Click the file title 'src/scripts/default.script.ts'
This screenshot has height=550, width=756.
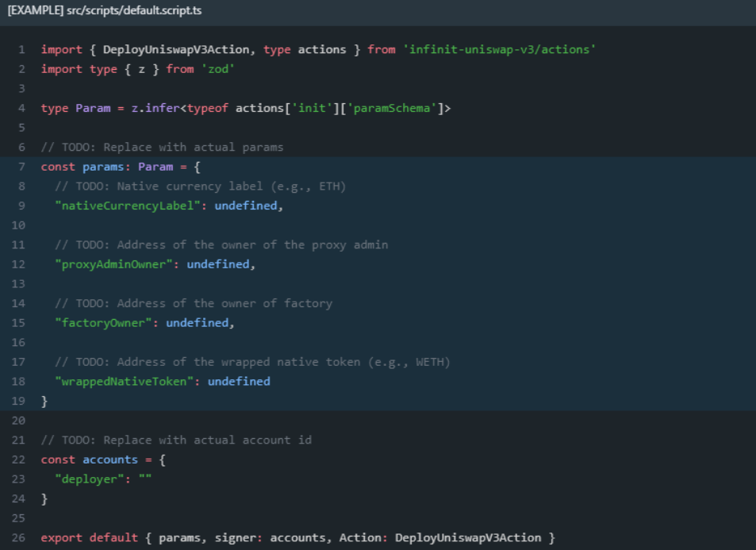pos(134,10)
